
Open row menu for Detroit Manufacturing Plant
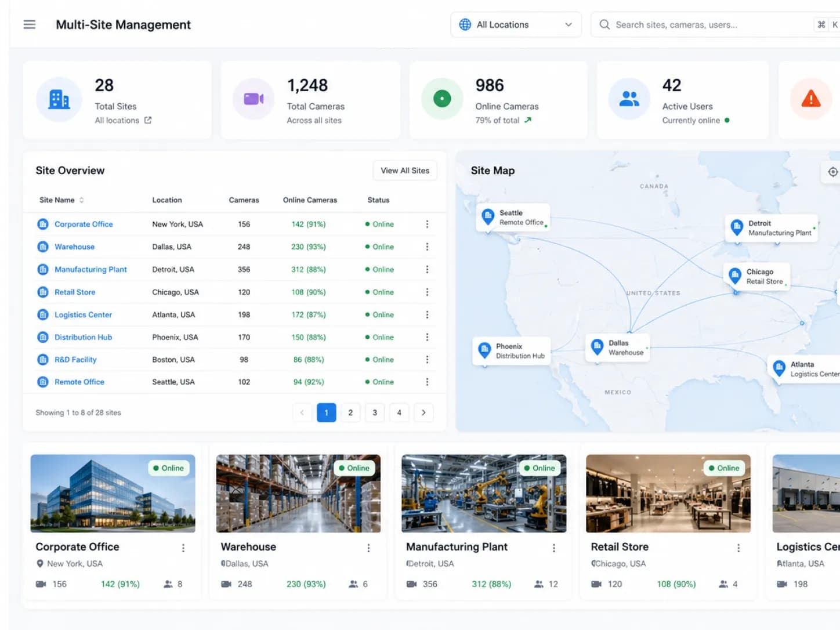(x=427, y=269)
